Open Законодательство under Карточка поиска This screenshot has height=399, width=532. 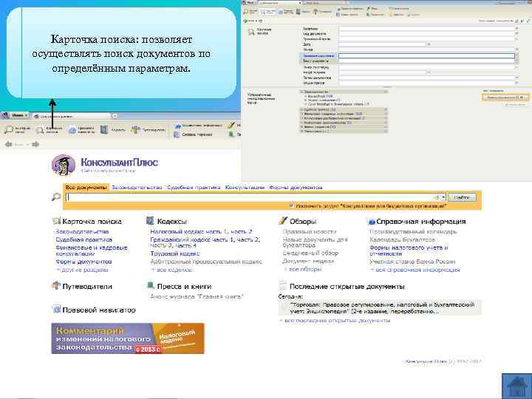82,231
